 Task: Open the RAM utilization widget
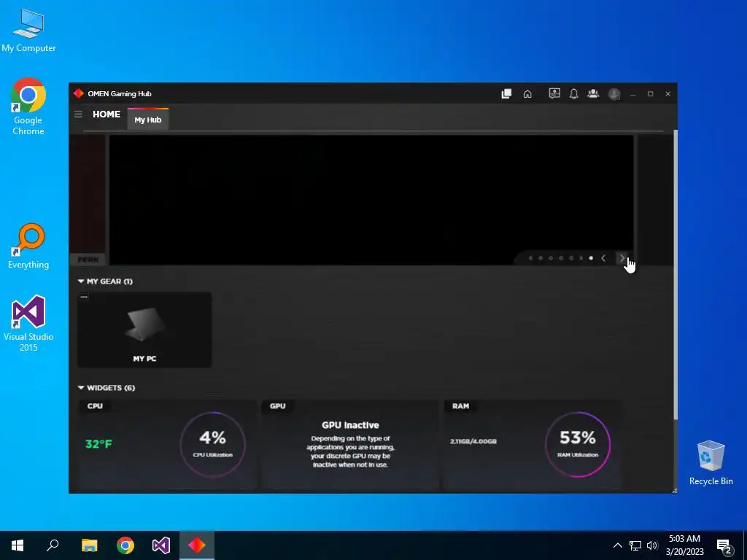533,445
